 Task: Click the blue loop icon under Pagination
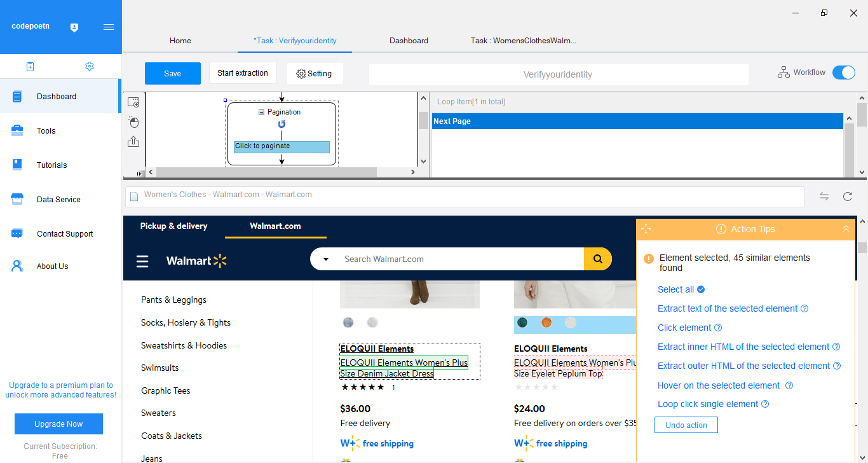[x=281, y=124]
